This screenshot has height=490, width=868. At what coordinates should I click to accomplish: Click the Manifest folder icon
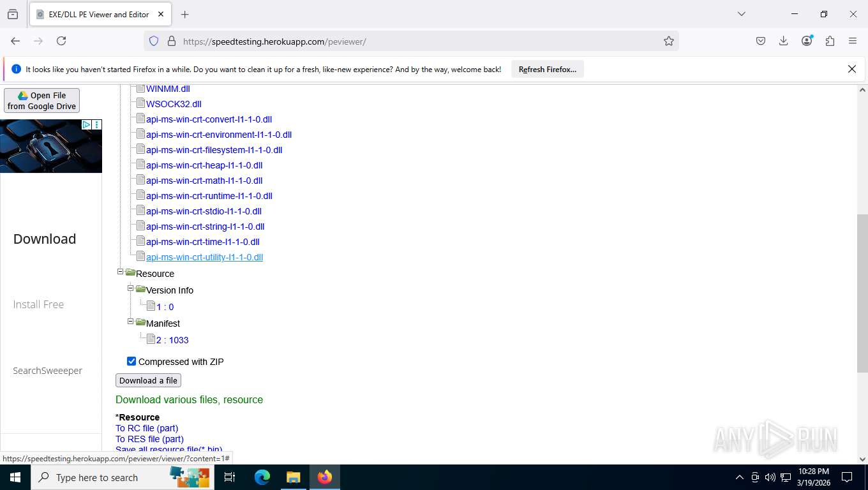click(x=140, y=322)
